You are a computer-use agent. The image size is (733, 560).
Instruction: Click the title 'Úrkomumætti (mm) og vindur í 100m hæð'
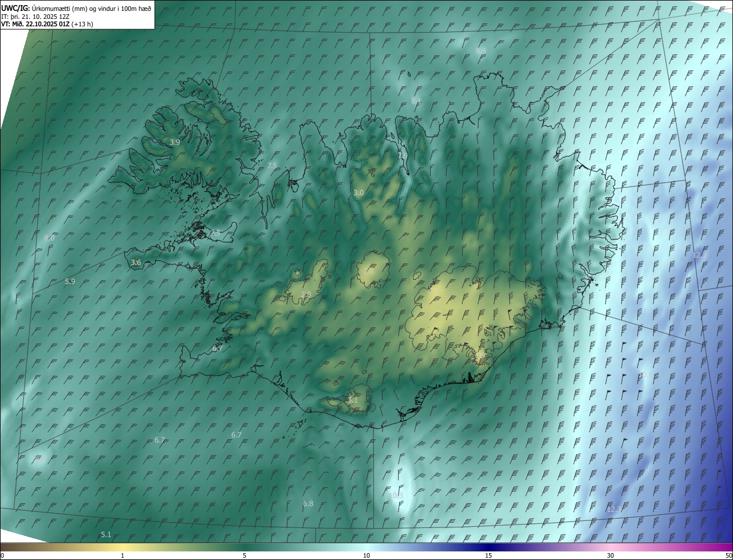pos(92,8)
